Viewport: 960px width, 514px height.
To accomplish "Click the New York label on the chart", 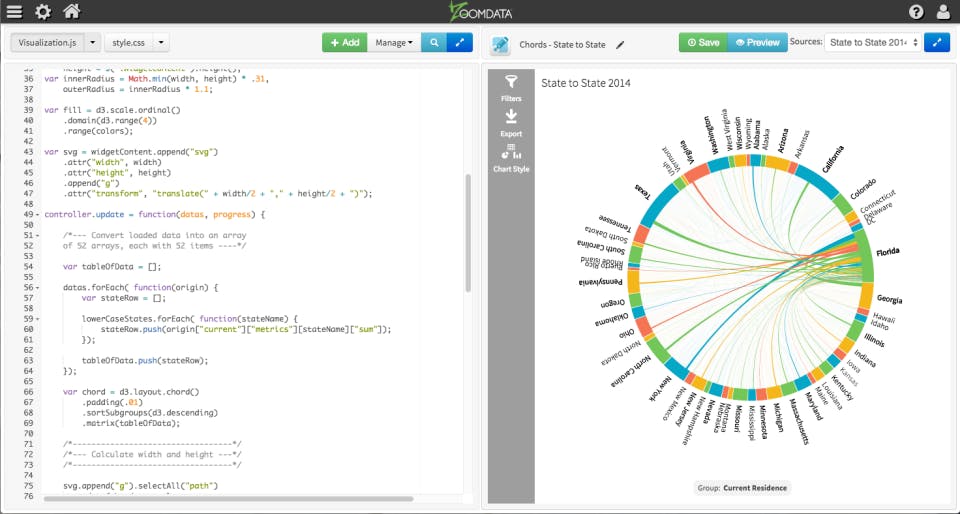I will pyautogui.click(x=661, y=391).
